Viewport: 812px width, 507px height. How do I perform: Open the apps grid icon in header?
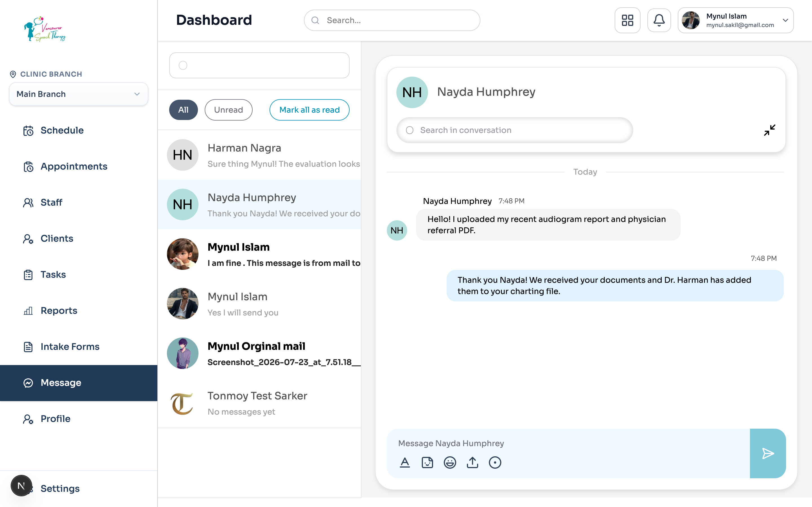pos(627,20)
